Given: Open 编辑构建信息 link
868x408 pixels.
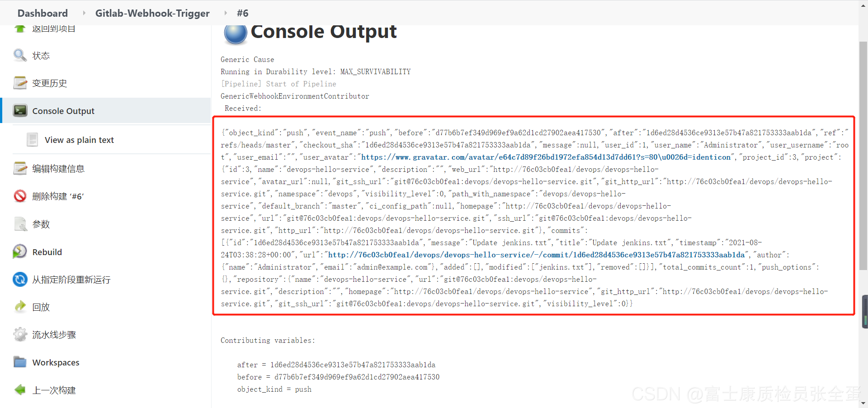Looking at the screenshot, I should pyautogui.click(x=58, y=169).
